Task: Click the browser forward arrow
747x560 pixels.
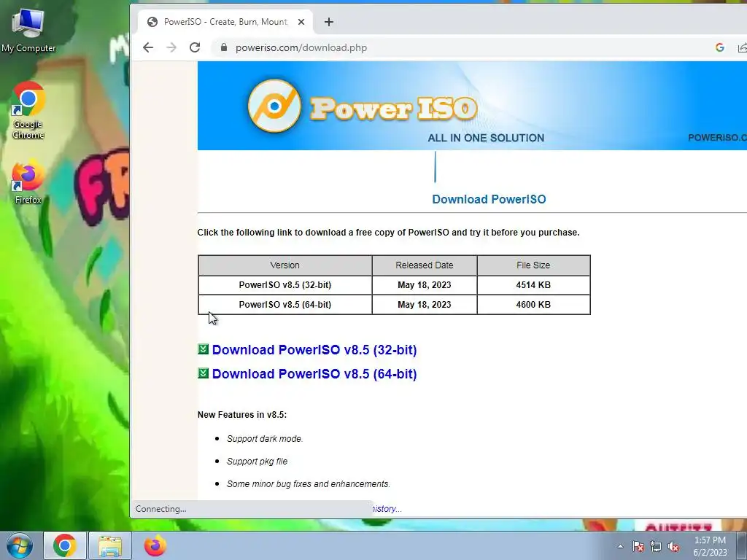Action: (x=171, y=47)
